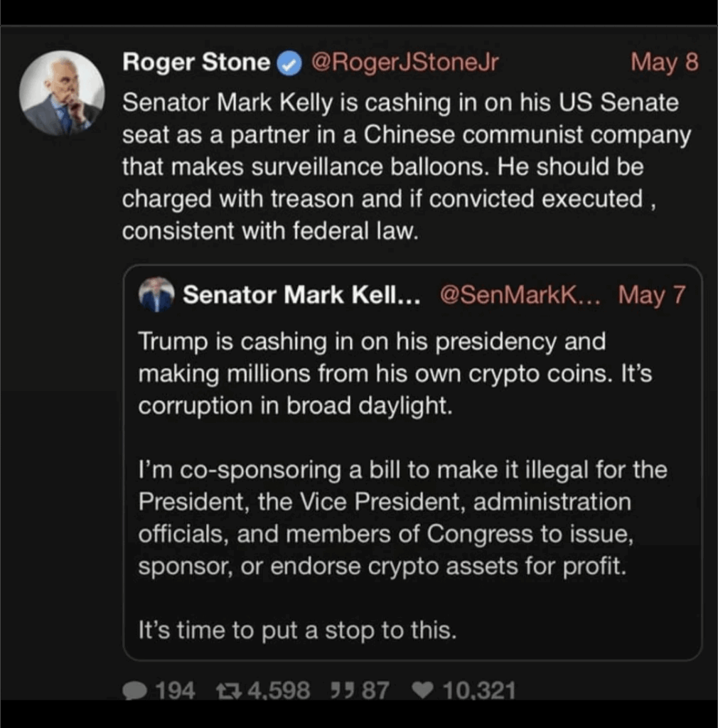The image size is (718, 728).
Task: Click the 10,321 likes count
Action: point(478,689)
